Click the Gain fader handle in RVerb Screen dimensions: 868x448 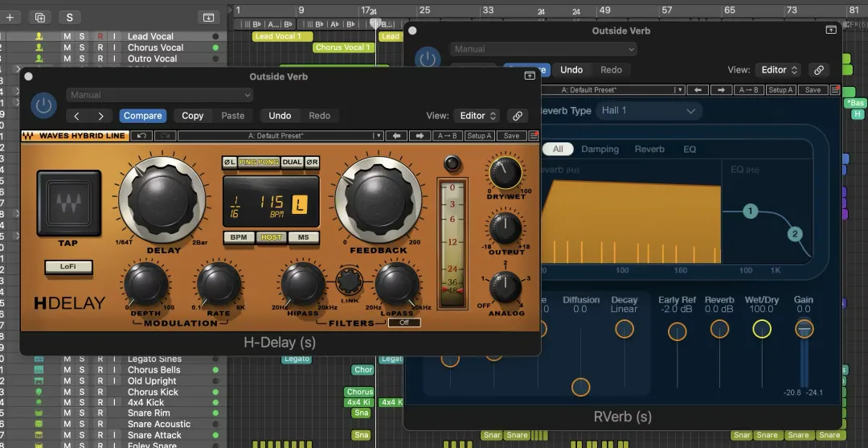pos(804,329)
